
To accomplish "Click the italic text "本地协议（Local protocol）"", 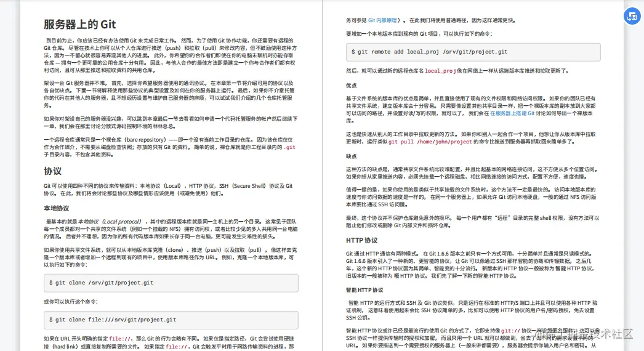I will coord(110,222).
